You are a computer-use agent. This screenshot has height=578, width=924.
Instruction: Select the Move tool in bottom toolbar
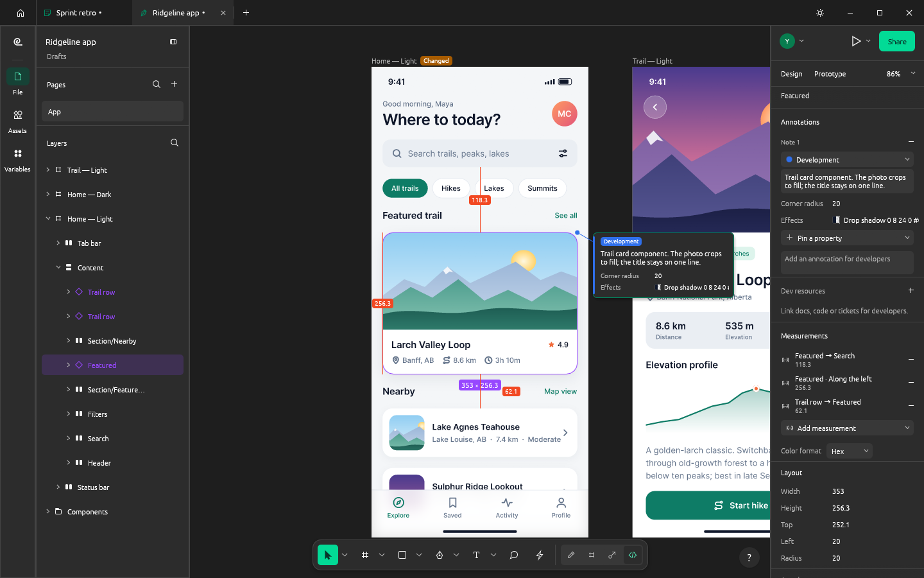(327, 555)
